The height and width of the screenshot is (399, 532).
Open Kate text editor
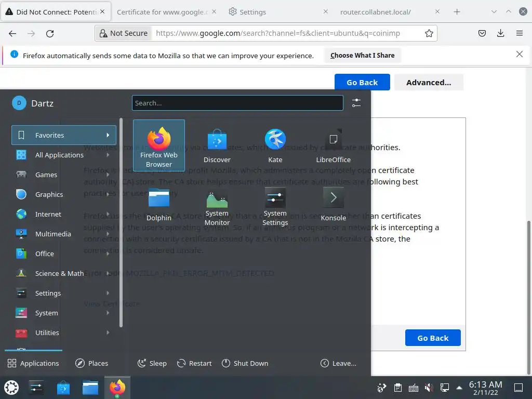[x=275, y=145]
